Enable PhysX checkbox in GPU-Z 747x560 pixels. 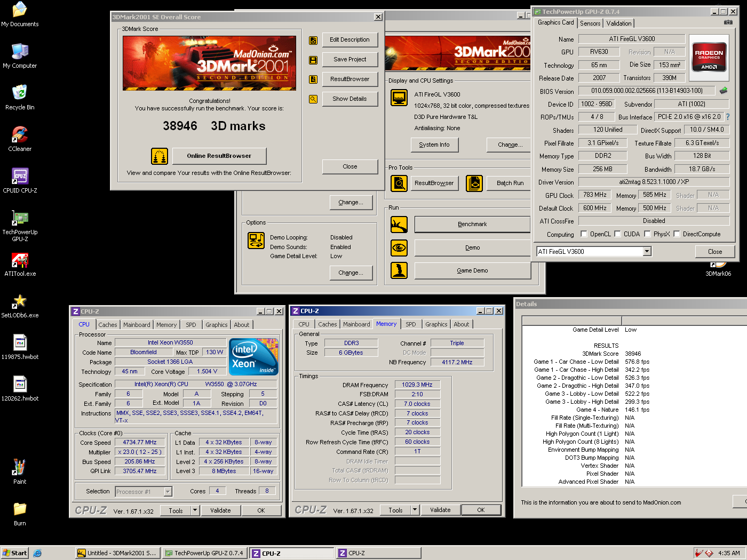coord(647,234)
